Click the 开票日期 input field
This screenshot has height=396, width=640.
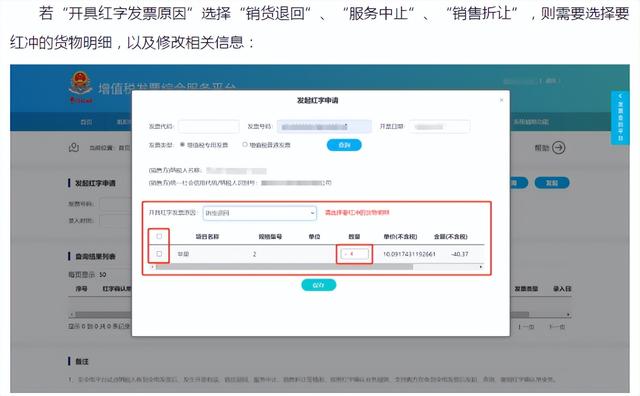[x=440, y=127]
